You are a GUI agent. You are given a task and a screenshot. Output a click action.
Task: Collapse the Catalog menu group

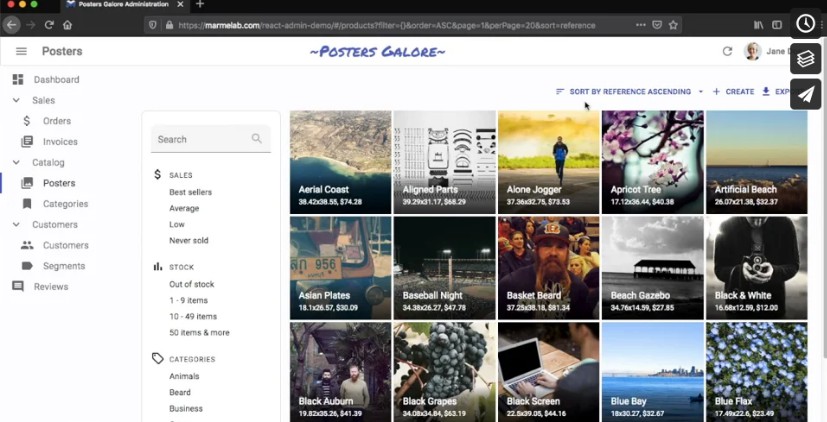(17, 163)
